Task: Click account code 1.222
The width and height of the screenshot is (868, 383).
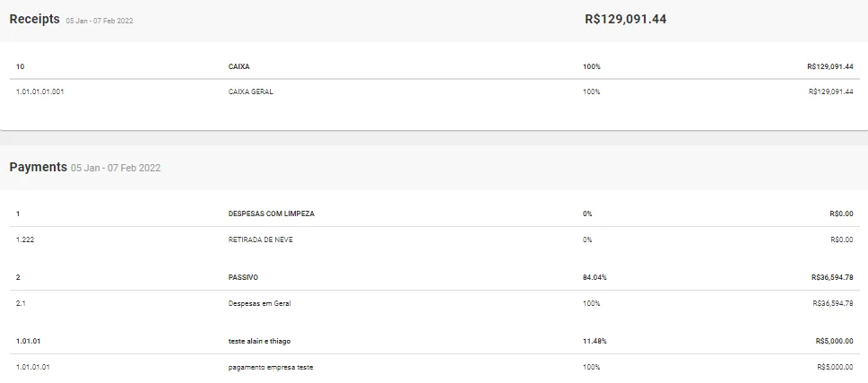Action: pos(25,239)
